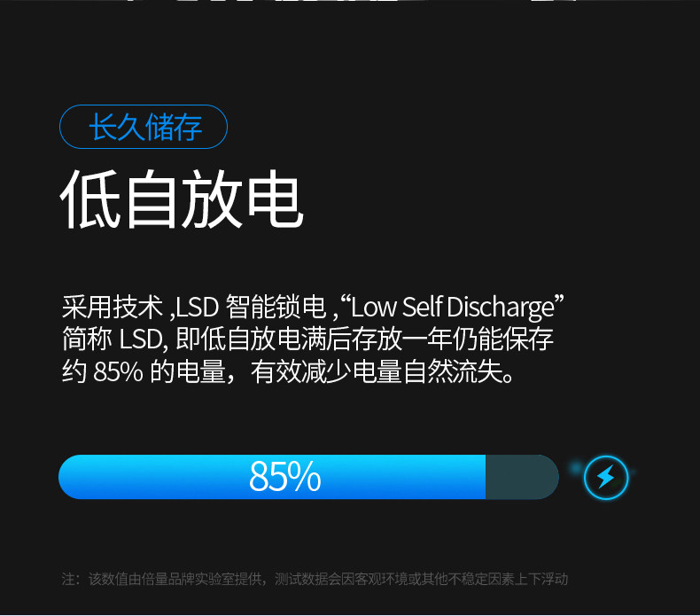Click the dark unfilled end of the progress bar
Screen dimensions: 700x616
(x=521, y=477)
